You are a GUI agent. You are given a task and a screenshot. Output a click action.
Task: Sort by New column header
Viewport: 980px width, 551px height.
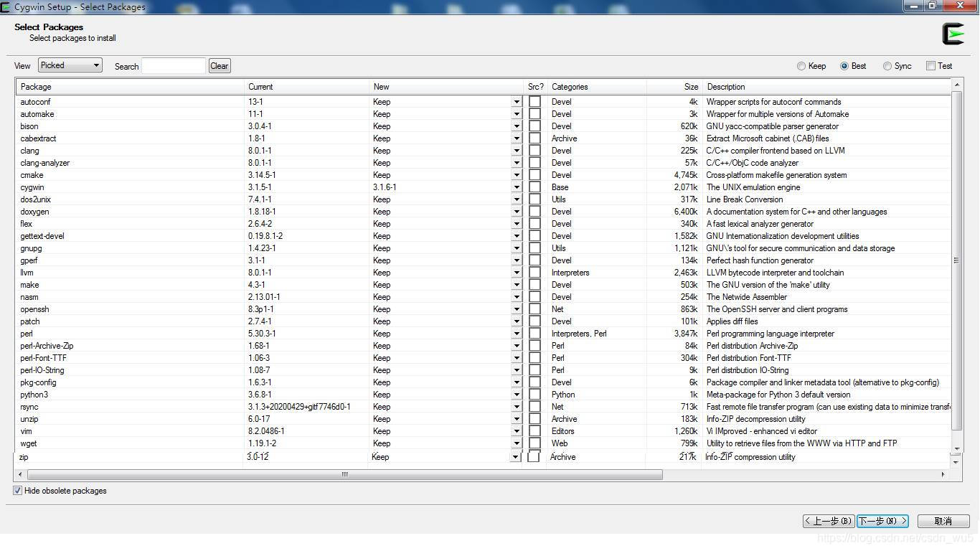coord(446,87)
